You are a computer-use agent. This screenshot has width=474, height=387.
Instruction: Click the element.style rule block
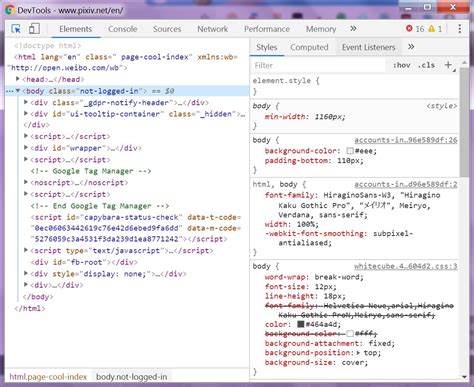click(355, 86)
